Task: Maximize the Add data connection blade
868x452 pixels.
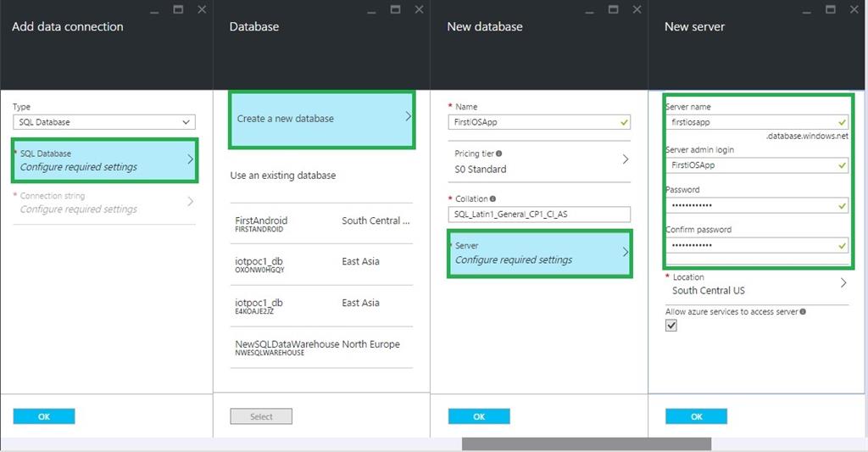Action: pyautogui.click(x=178, y=9)
